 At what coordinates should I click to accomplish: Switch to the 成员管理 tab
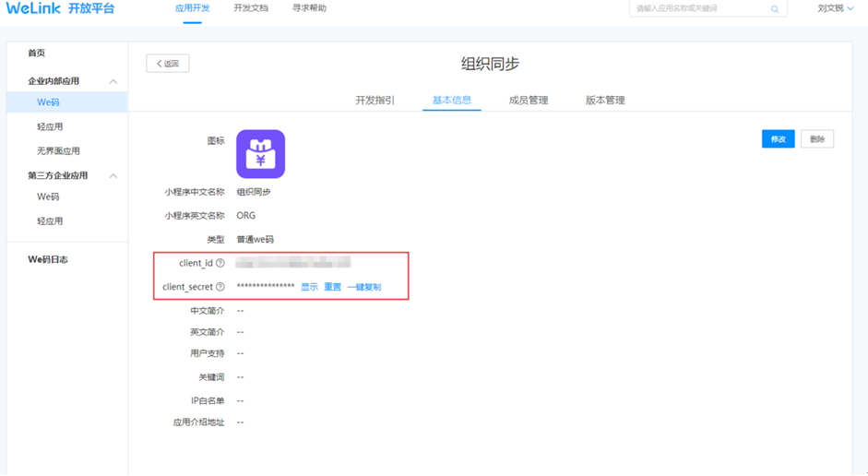click(529, 101)
